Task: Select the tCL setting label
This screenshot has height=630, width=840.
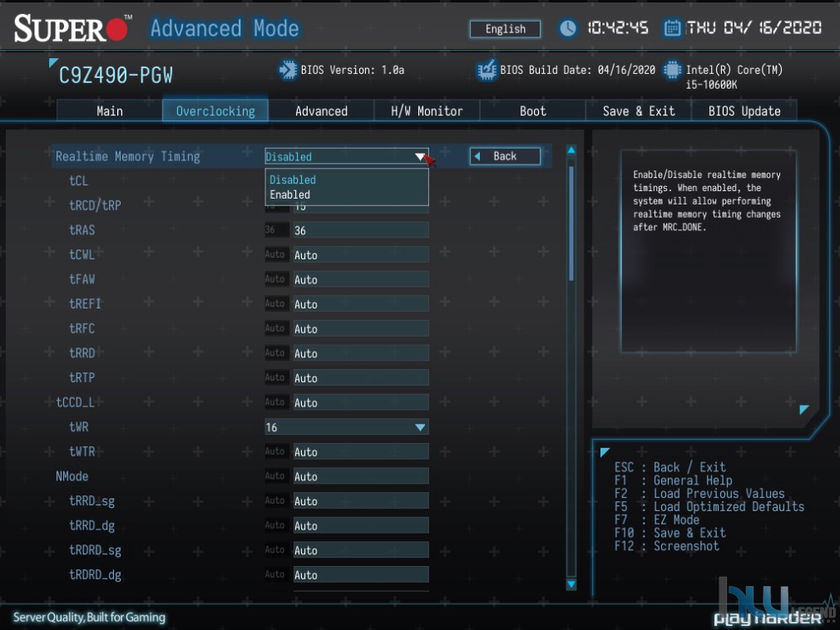Action: tap(78, 181)
